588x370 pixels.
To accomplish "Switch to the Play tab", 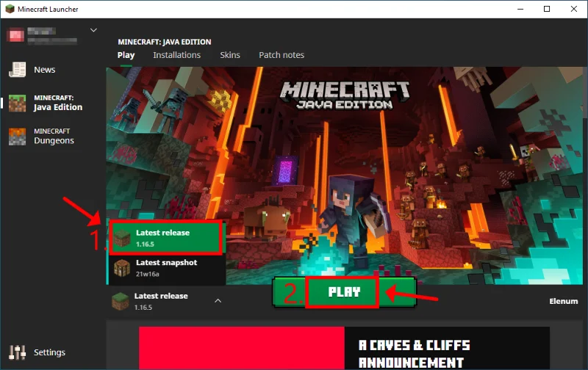I will pos(126,55).
